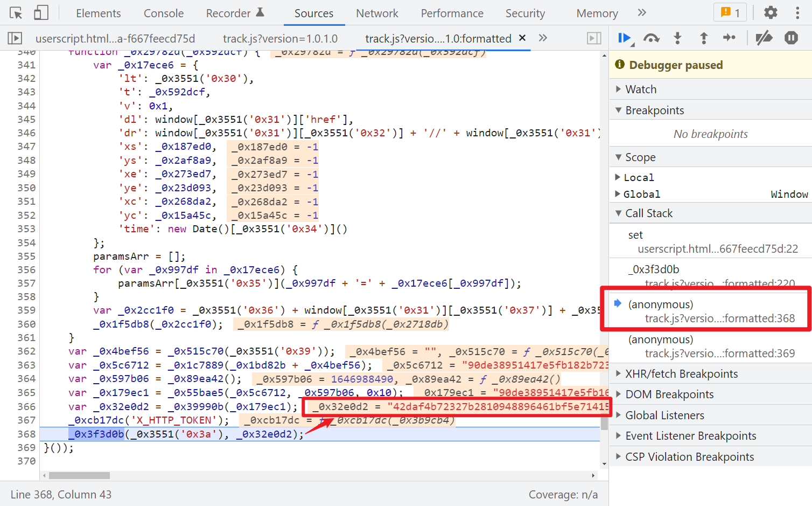Click the warning issues counter badge
The width and height of the screenshot is (812, 506).
click(730, 12)
